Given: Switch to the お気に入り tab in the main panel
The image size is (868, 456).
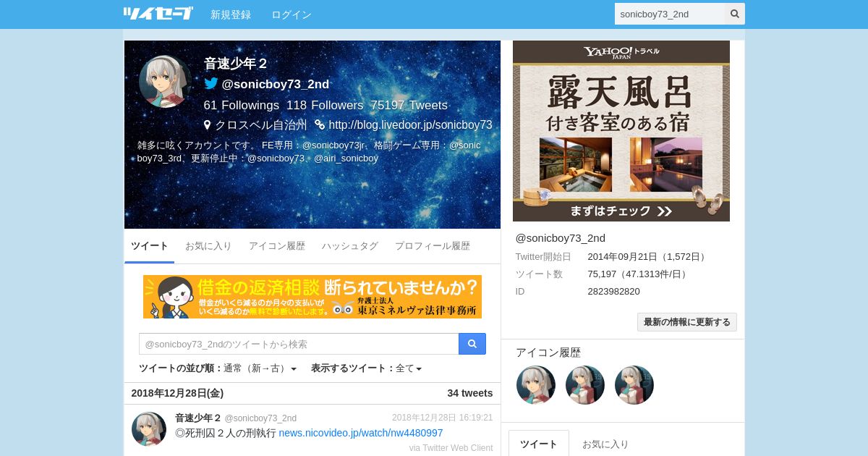Looking at the screenshot, I should [208, 246].
